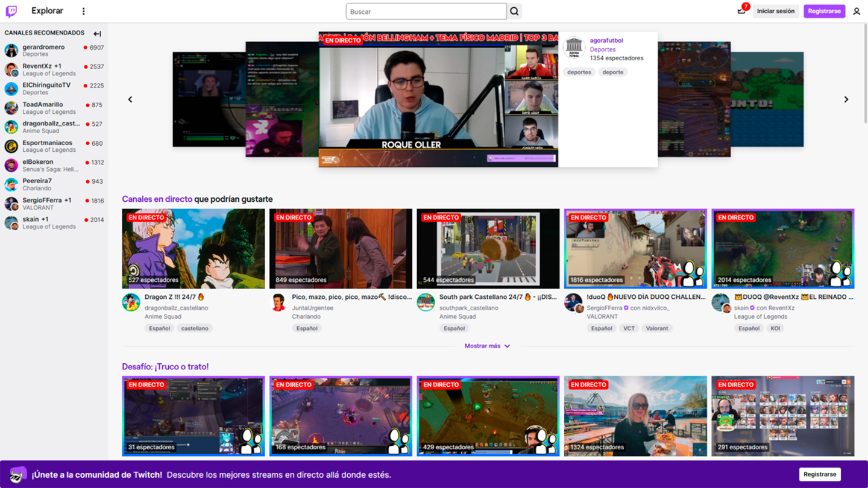Click dragonballz_castellano avatar beside Dragon Z title
This screenshot has height=488, width=868.
point(131,302)
